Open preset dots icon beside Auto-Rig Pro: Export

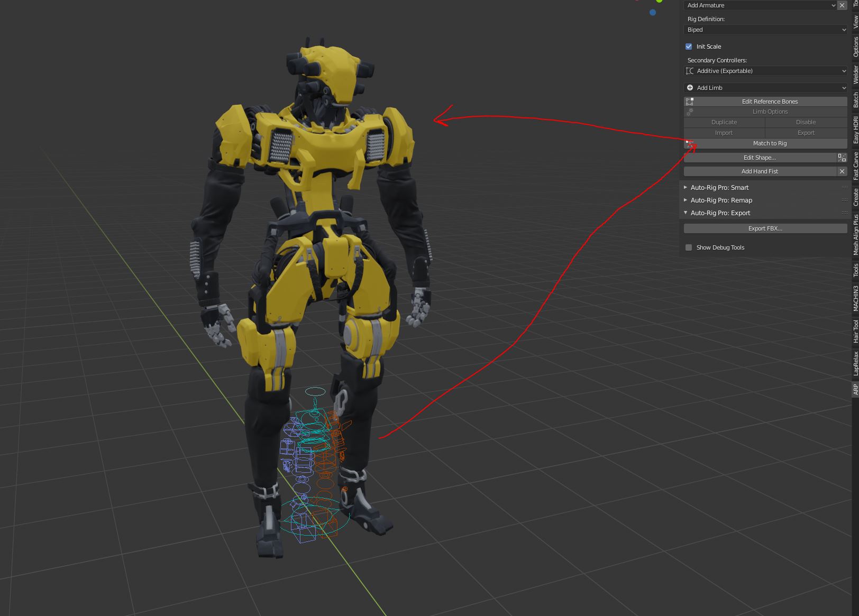[844, 213]
